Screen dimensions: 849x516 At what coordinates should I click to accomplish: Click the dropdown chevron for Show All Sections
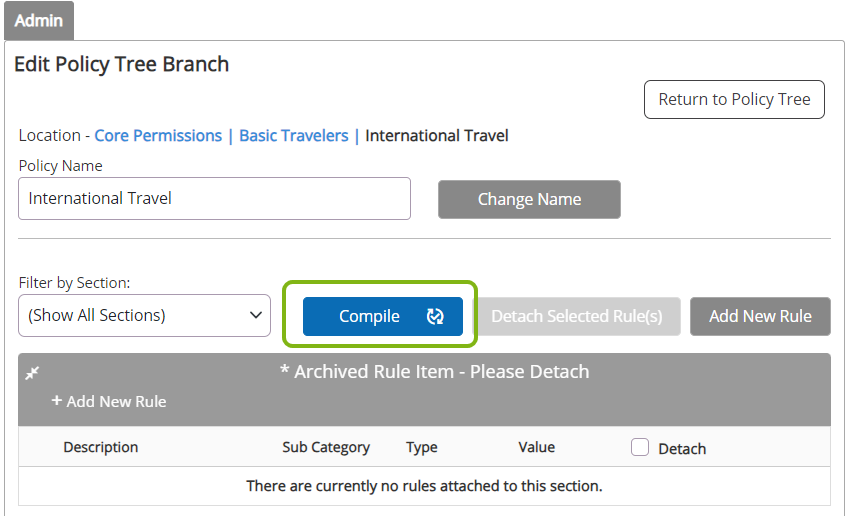click(256, 315)
